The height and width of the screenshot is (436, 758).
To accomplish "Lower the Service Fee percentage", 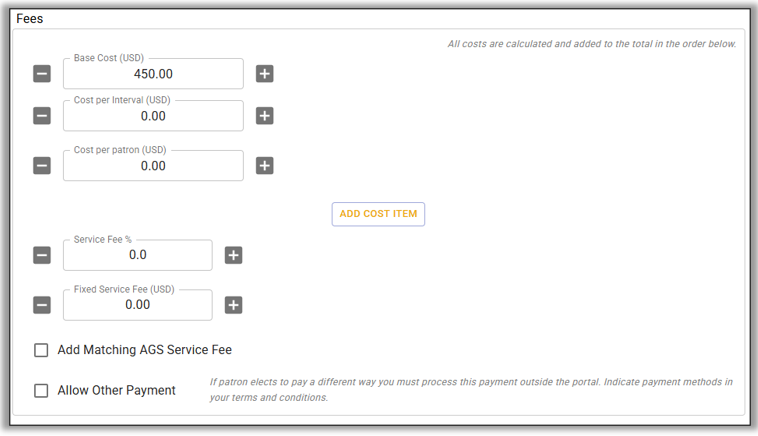I will [x=42, y=255].
